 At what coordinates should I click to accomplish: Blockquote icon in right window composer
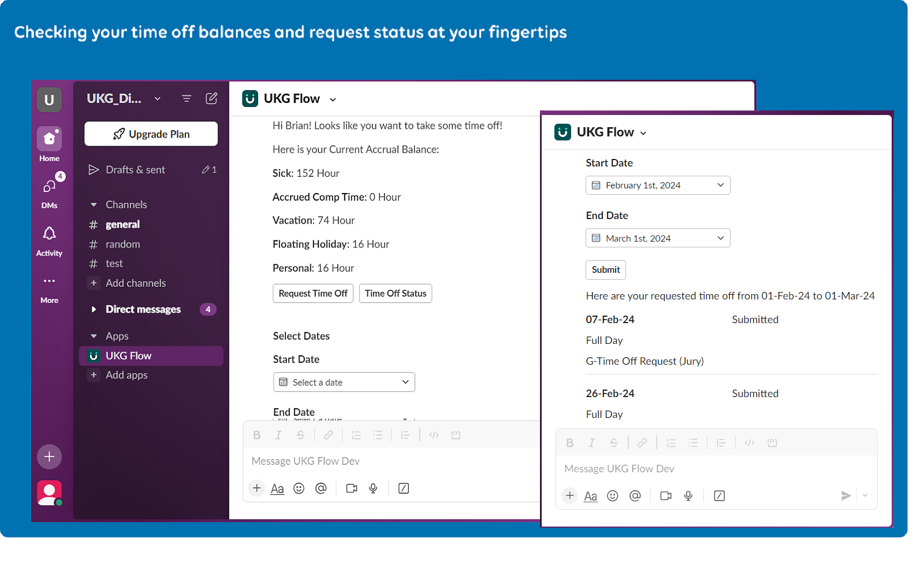point(721,443)
